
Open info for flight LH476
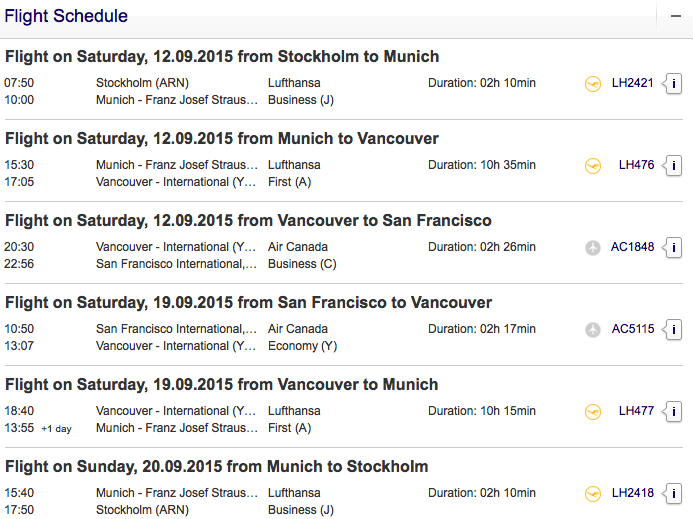tap(674, 165)
